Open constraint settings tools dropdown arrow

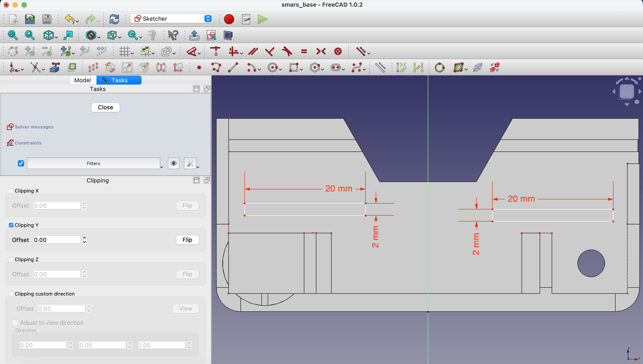pos(198,167)
